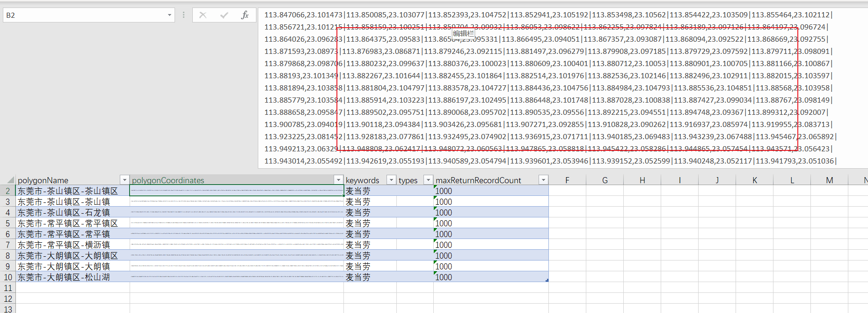868x313 pixels.
Task: Select cell 东莞市-茶山镇区-石龙镇
Action: pos(73,212)
